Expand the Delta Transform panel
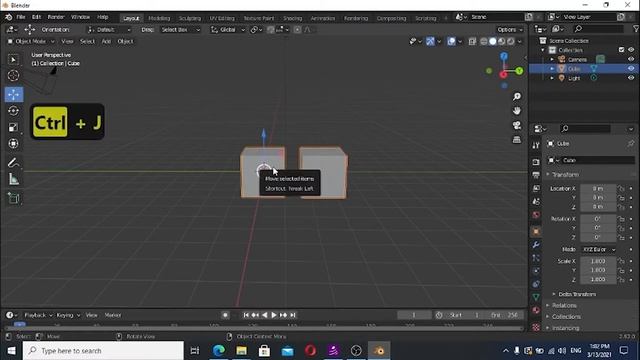This screenshot has width=640, height=360. click(576, 294)
